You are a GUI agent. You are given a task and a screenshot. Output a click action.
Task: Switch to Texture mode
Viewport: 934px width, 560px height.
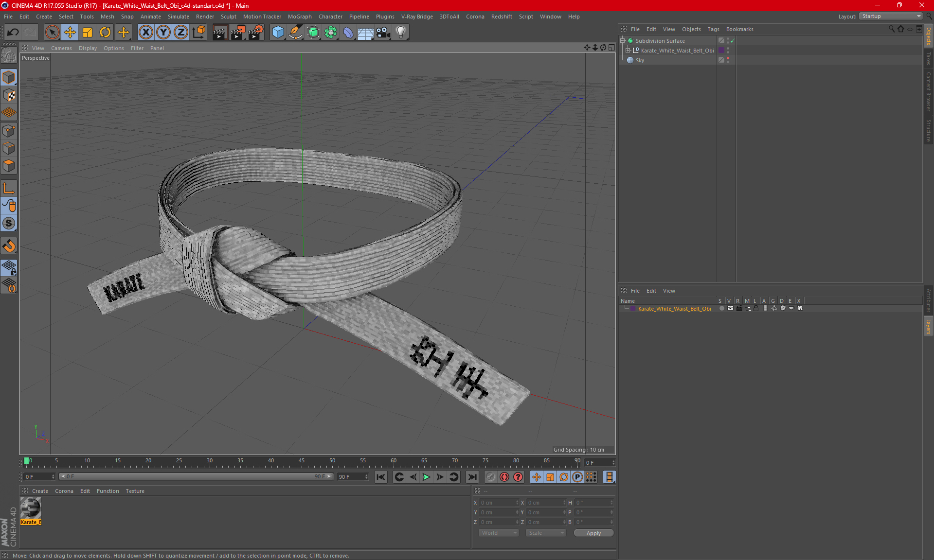pyautogui.click(x=9, y=95)
